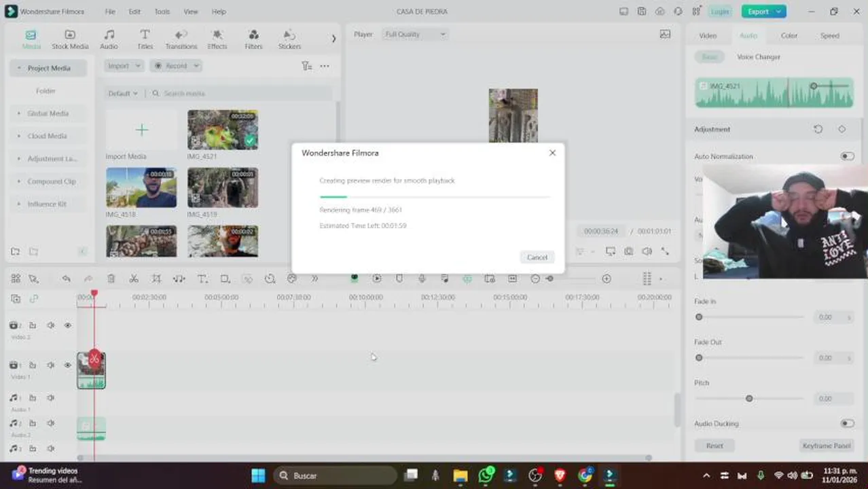Image resolution: width=868 pixels, height=489 pixels.
Task: Open the Stock Media panel
Action: pos(70,40)
